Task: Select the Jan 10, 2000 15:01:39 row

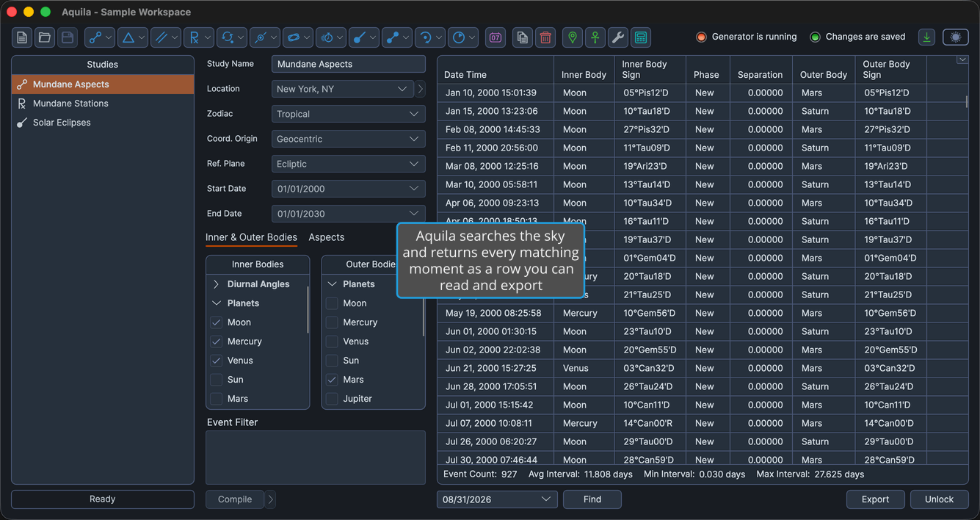Action: tap(703, 93)
